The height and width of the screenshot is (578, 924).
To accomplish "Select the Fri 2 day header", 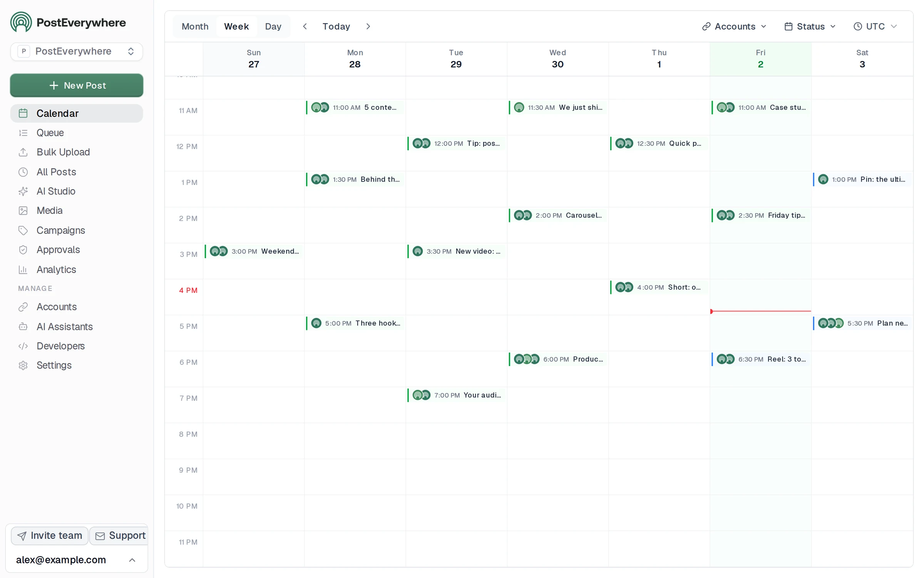I will [x=760, y=59].
